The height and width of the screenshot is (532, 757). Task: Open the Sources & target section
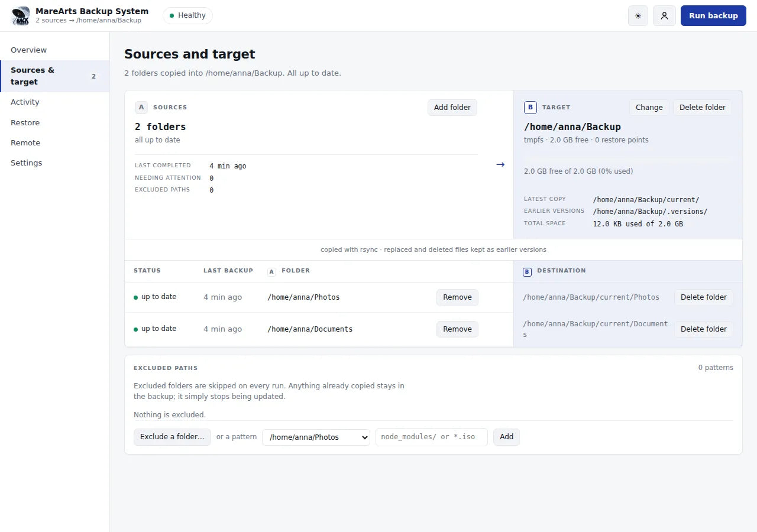point(54,76)
